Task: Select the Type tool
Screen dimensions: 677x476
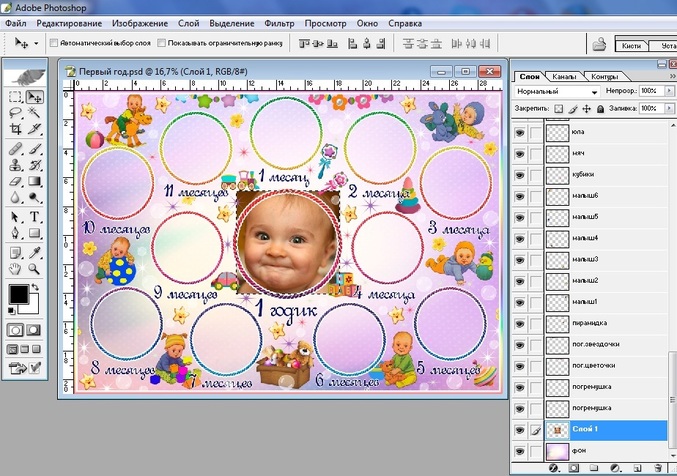Action: (x=35, y=217)
